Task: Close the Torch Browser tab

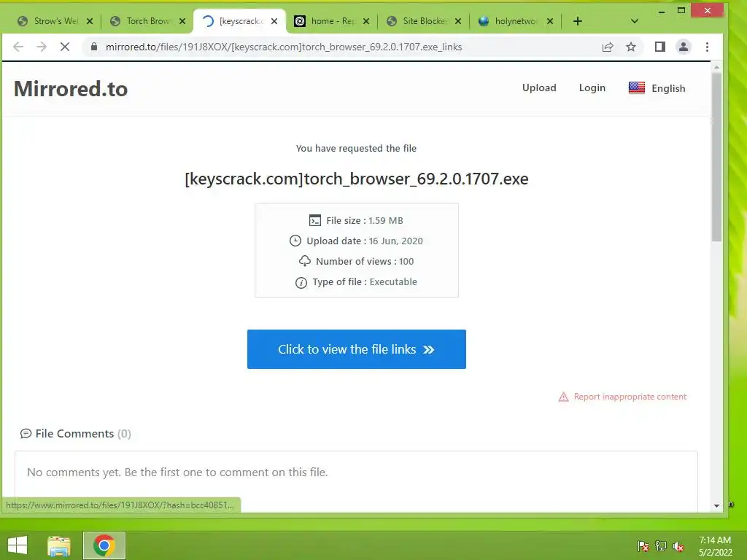Action: [x=182, y=21]
